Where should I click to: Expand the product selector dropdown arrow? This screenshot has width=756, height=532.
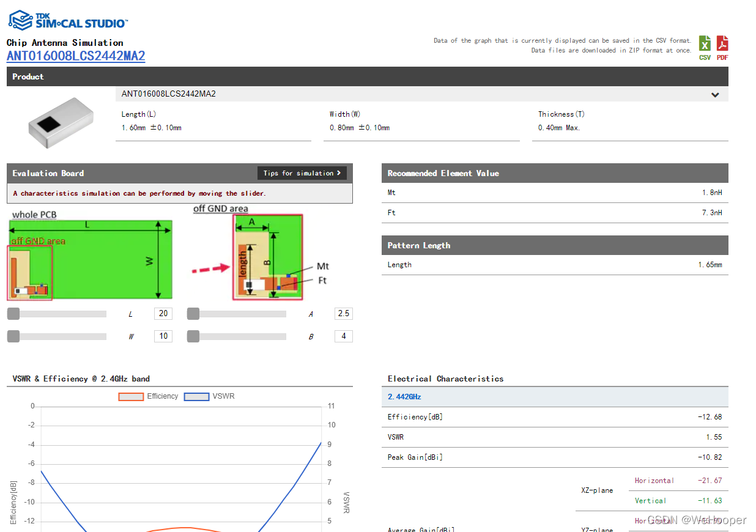715,95
